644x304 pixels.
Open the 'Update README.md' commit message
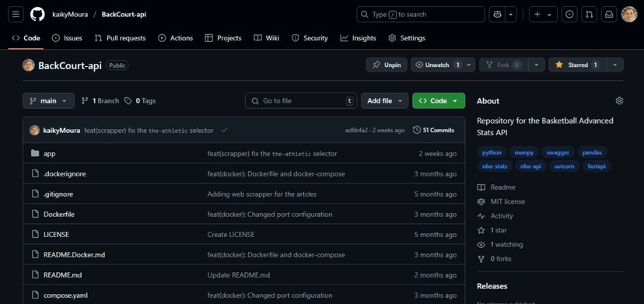click(x=239, y=274)
